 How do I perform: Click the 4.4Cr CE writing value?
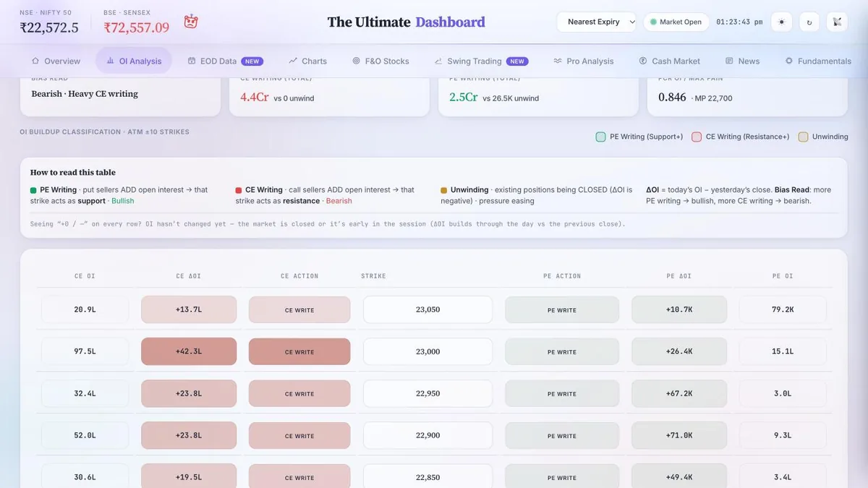click(255, 97)
